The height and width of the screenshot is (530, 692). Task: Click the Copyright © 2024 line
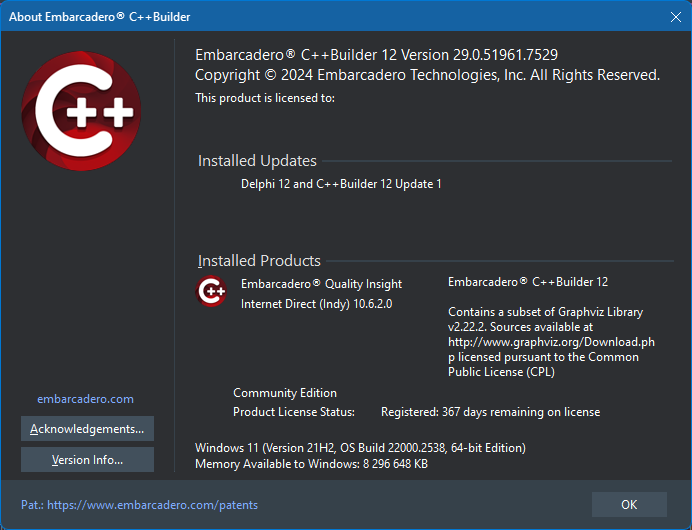427,75
